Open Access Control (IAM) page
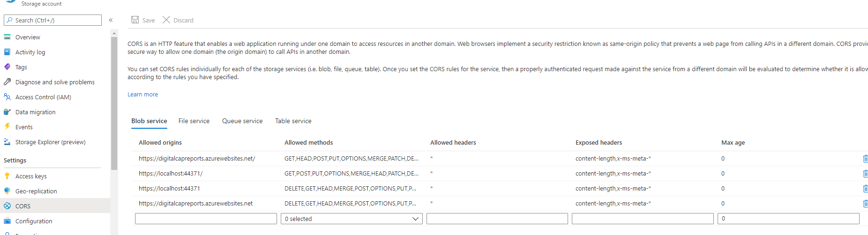Image resolution: width=868 pixels, height=235 pixels. coord(43,97)
